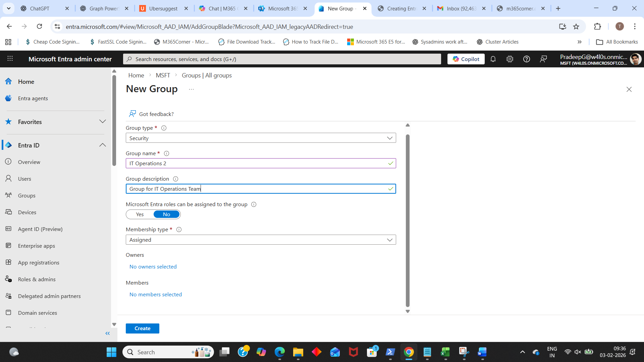Click info icon next to Group type
Viewport: 644px width, 362px height.
tap(164, 128)
